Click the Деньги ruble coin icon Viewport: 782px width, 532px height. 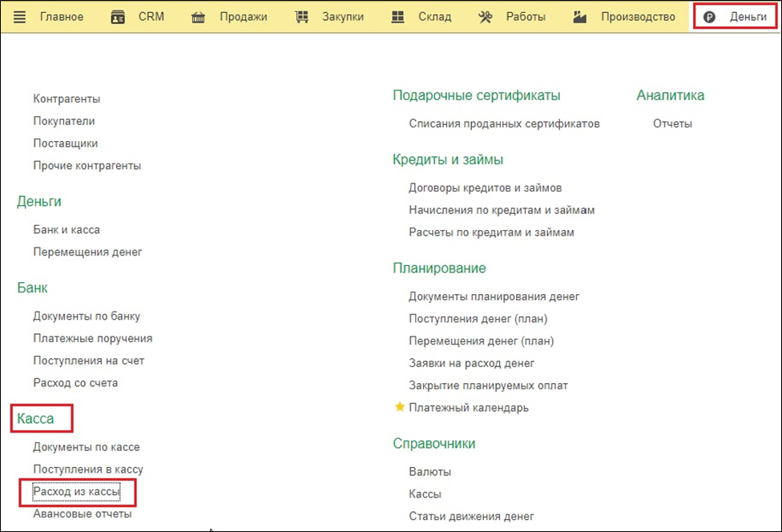pyautogui.click(x=710, y=17)
